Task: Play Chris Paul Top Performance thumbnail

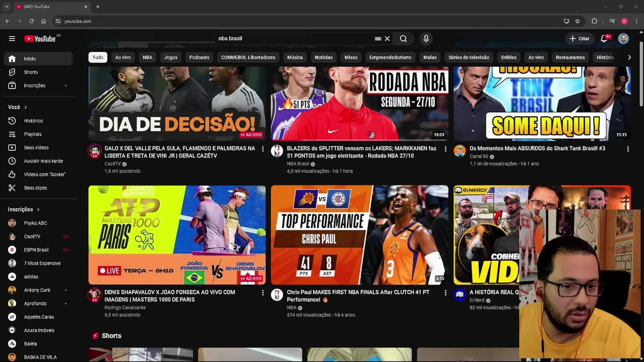Action: tap(359, 235)
